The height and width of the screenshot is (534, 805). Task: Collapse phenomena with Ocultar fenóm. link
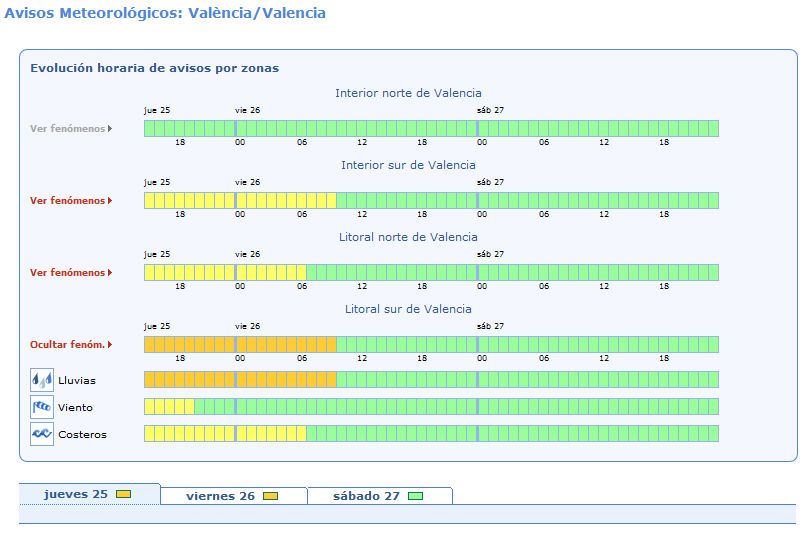pyautogui.click(x=71, y=345)
